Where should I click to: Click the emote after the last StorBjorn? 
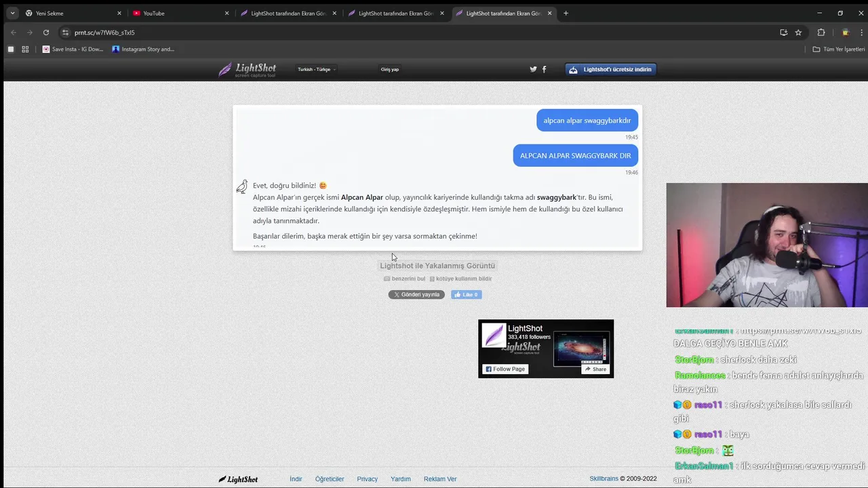click(728, 450)
